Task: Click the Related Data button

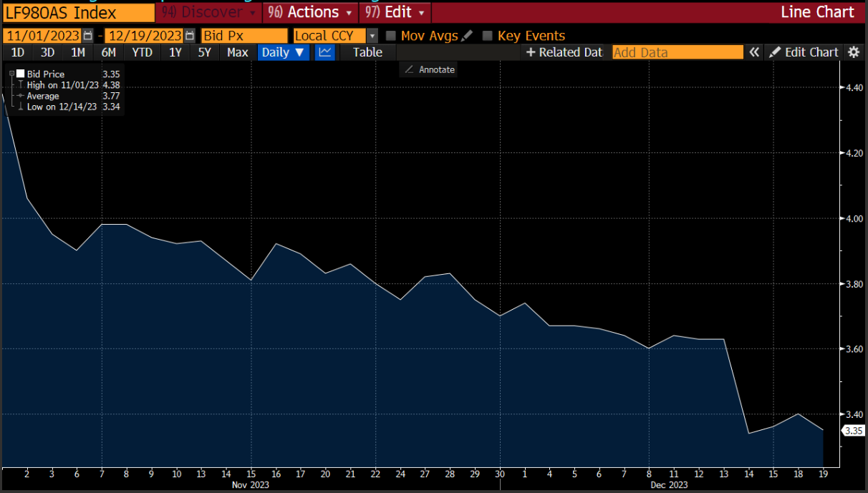Action: (x=564, y=52)
